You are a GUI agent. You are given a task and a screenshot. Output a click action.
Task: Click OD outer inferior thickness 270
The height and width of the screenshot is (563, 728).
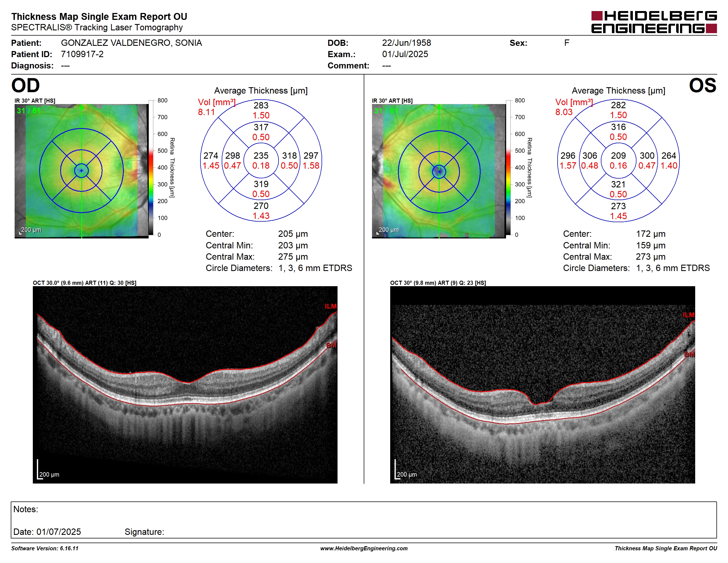pyautogui.click(x=261, y=206)
